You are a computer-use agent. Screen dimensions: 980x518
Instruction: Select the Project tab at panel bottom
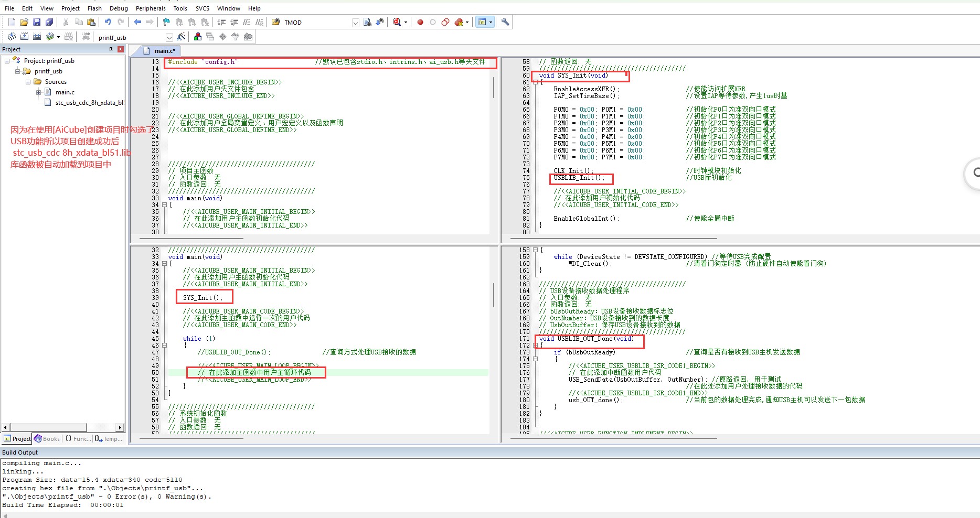(17, 439)
